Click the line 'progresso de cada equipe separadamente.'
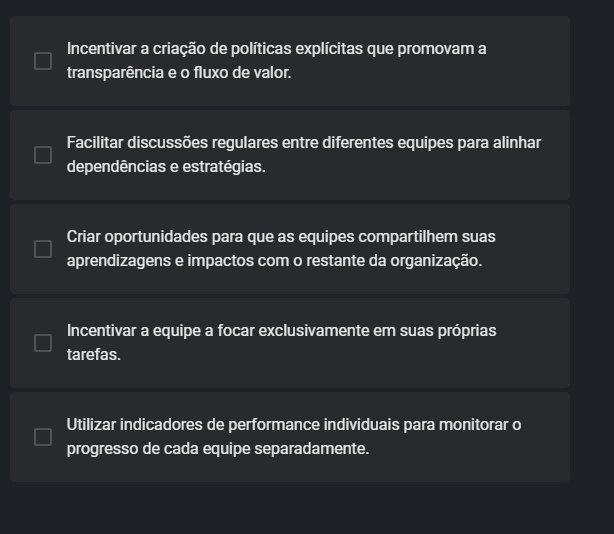Screen dimensions: 614x534 coord(218,449)
